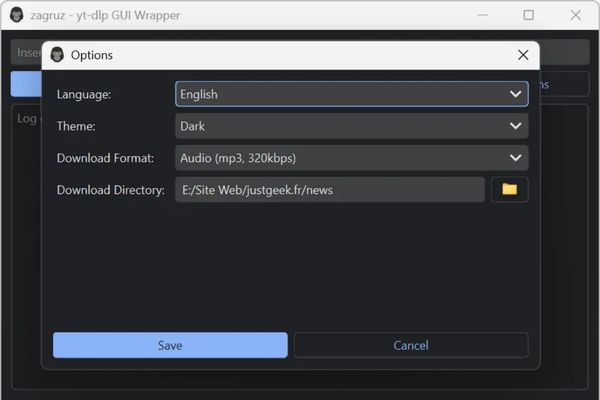Close the zagruz main window
The image size is (600, 400).
pos(574,15)
